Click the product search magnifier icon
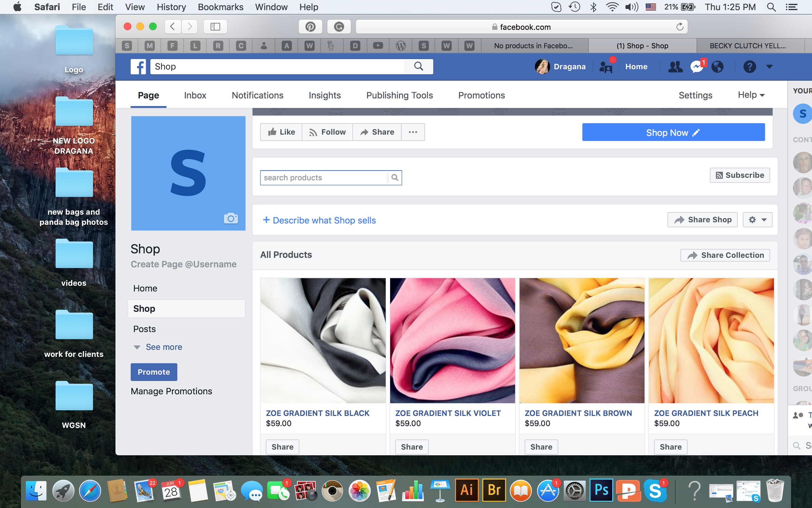The width and height of the screenshot is (812, 508). click(395, 177)
